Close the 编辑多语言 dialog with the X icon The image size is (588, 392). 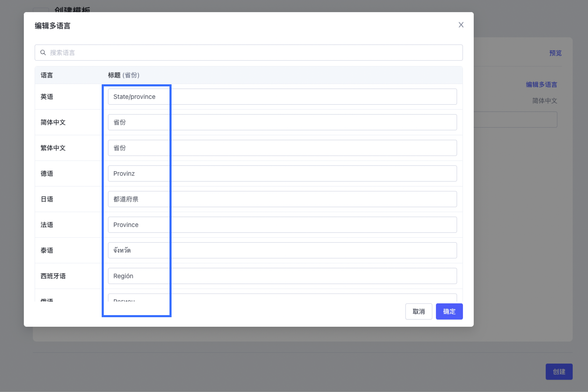click(461, 25)
